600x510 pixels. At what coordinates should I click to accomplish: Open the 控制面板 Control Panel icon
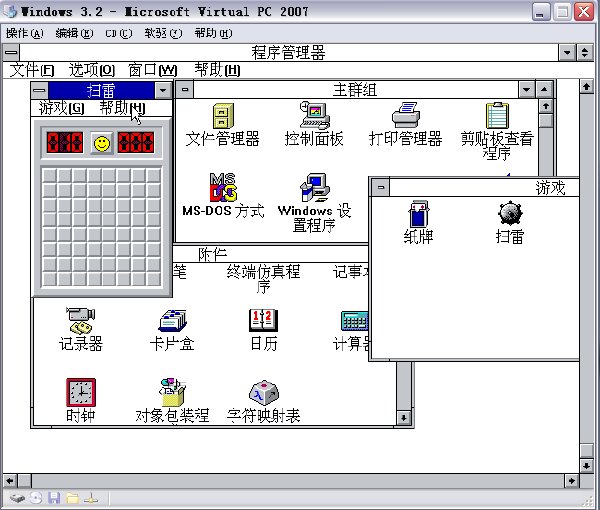pos(315,115)
